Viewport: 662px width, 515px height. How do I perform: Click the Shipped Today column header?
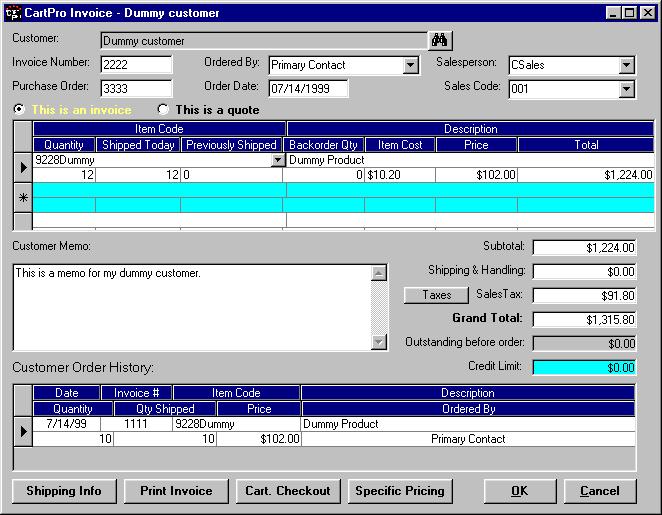[138, 145]
